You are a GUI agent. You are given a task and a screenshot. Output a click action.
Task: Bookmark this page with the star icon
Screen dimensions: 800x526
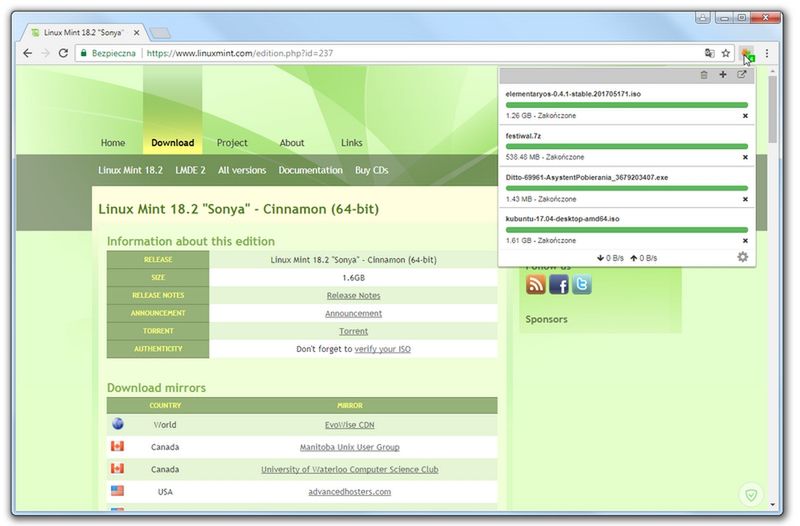point(726,53)
